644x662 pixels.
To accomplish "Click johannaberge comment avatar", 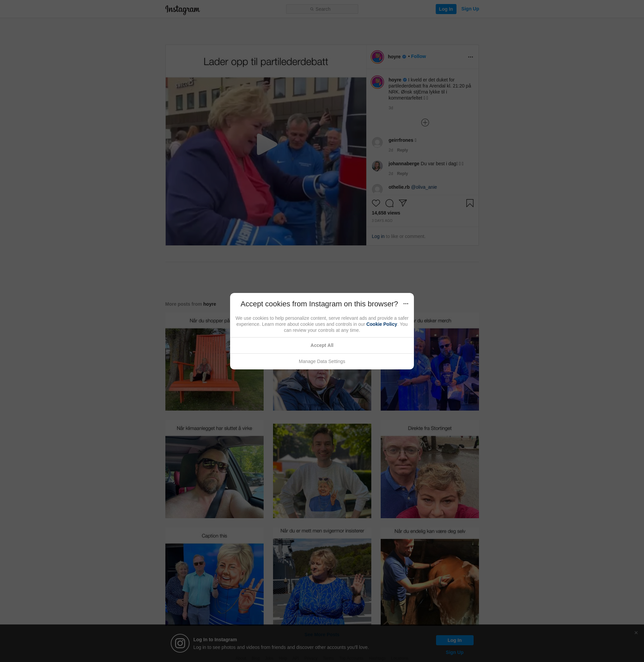I will tap(377, 166).
